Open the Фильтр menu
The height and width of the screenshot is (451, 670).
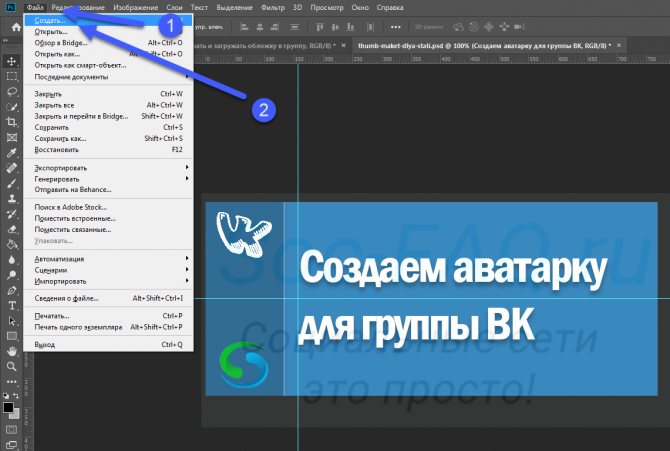click(x=273, y=7)
